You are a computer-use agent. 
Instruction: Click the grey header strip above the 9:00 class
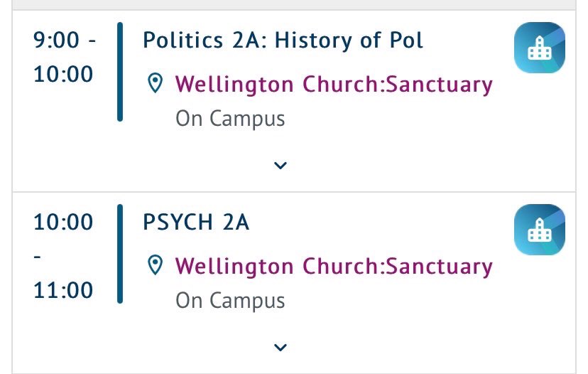point(294,4)
